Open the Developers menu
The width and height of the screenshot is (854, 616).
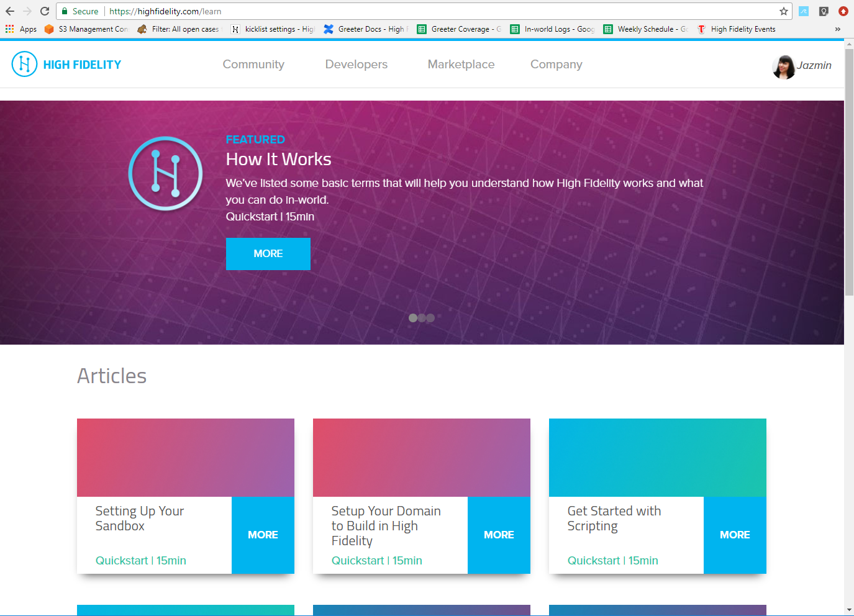point(357,64)
